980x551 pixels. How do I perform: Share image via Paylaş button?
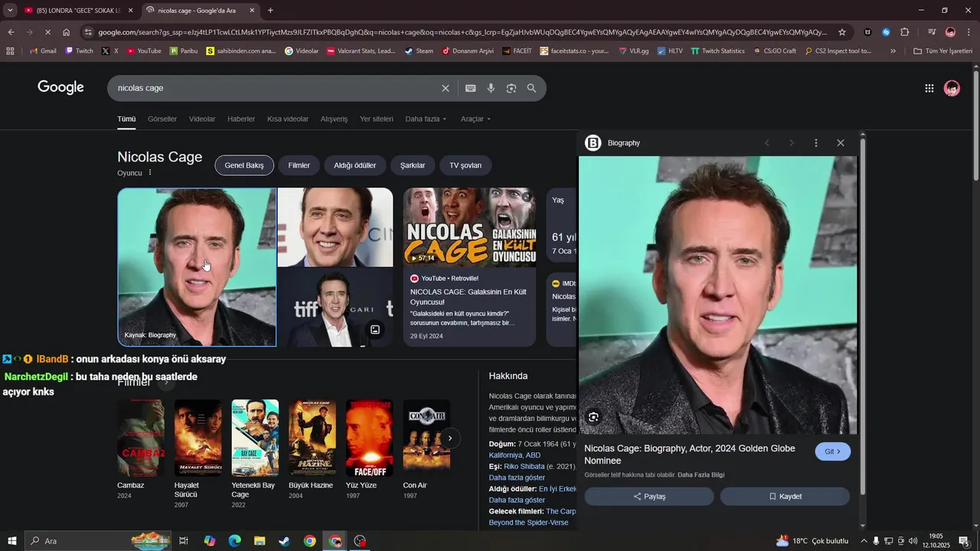pyautogui.click(x=649, y=497)
